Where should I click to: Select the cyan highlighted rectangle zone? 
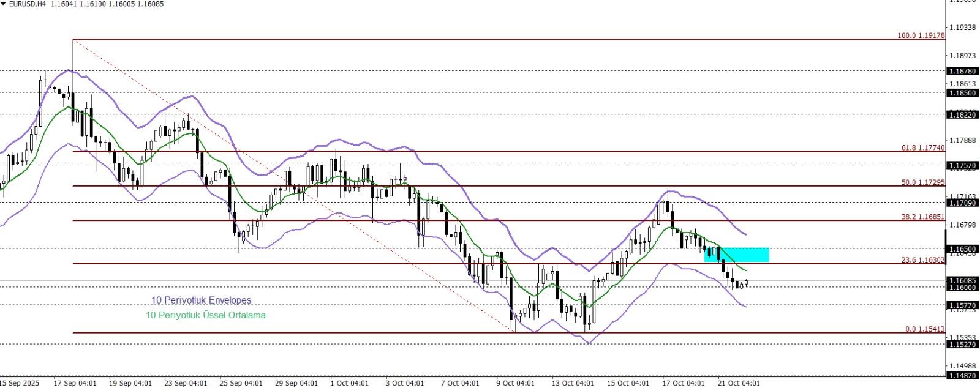736,255
